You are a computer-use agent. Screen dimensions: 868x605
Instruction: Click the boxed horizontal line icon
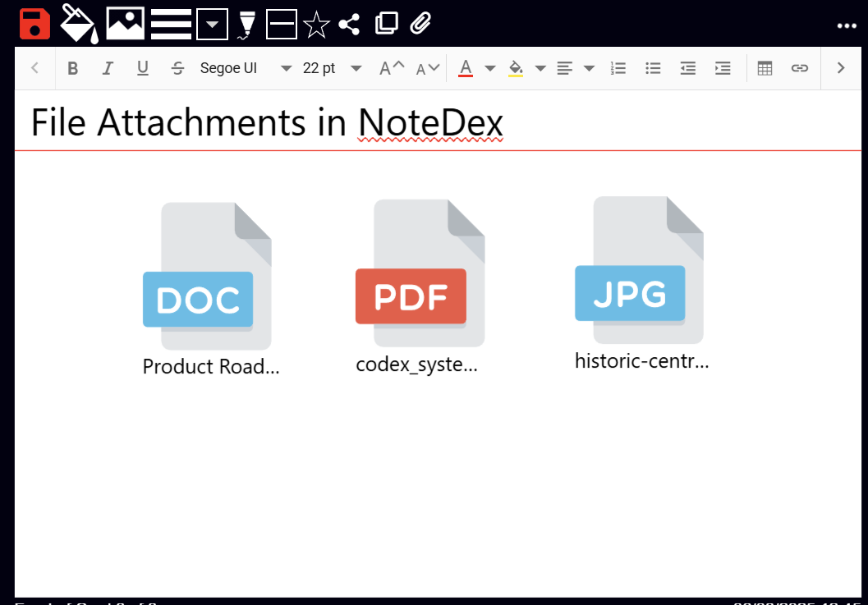pyautogui.click(x=281, y=24)
